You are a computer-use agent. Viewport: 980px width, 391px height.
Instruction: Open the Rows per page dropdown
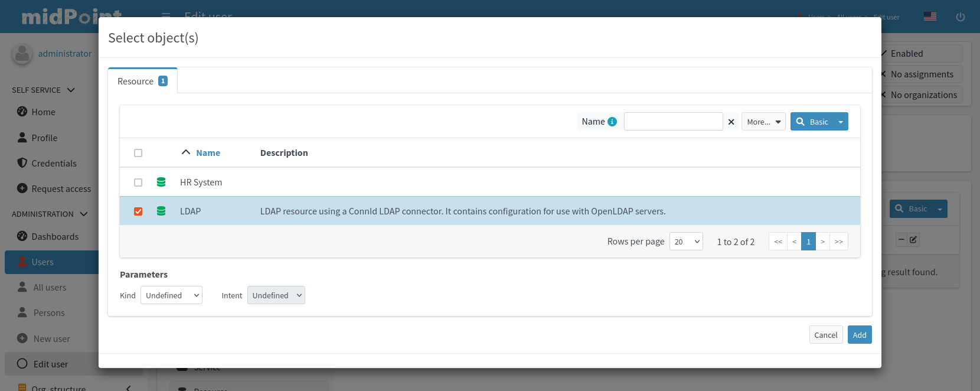click(x=686, y=242)
